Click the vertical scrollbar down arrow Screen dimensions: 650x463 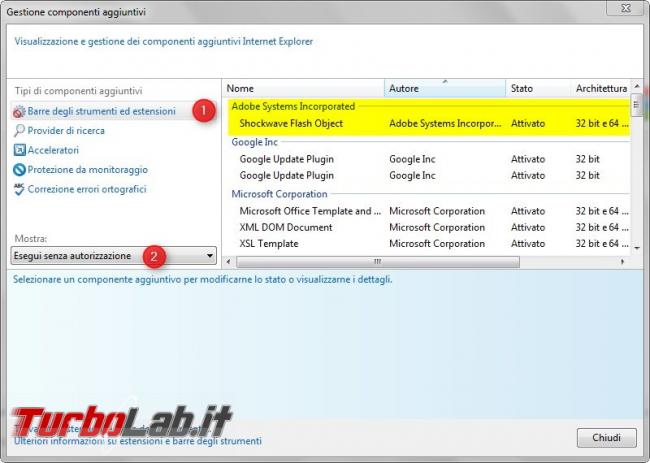(637, 248)
